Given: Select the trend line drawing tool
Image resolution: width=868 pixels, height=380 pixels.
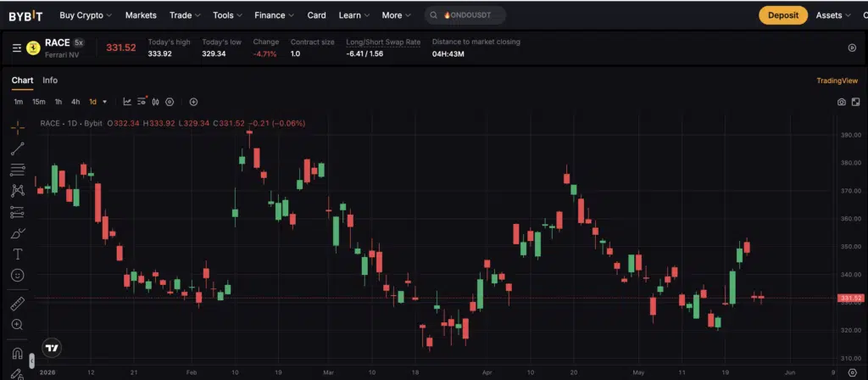Looking at the screenshot, I should [18, 148].
